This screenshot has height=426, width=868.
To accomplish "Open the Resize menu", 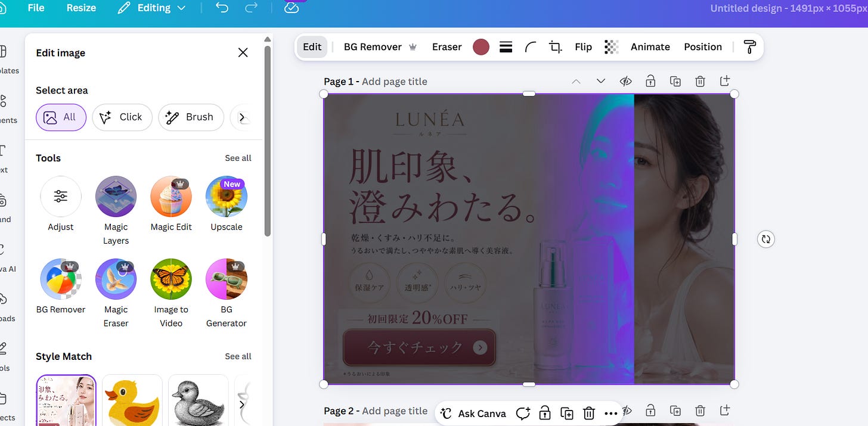I will tap(81, 8).
